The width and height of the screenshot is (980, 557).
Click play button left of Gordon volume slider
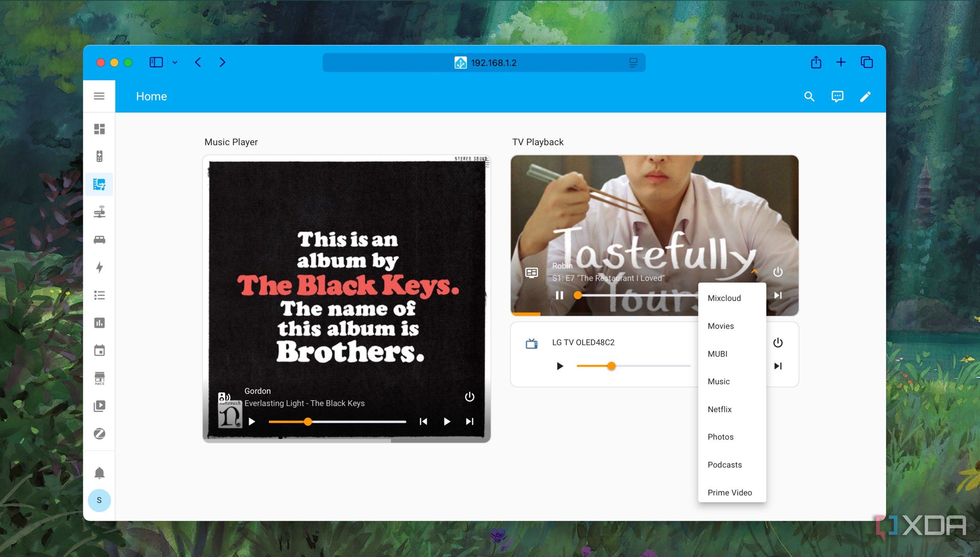[x=252, y=421]
